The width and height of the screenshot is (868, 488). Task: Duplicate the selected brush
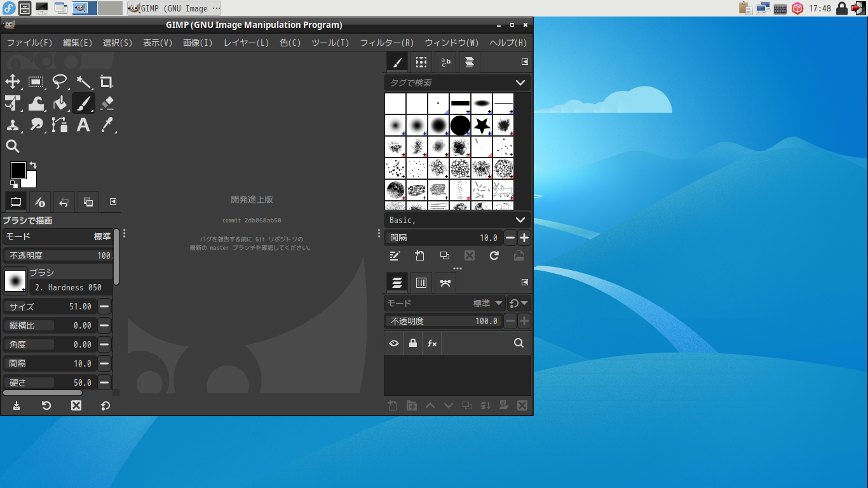coord(445,255)
